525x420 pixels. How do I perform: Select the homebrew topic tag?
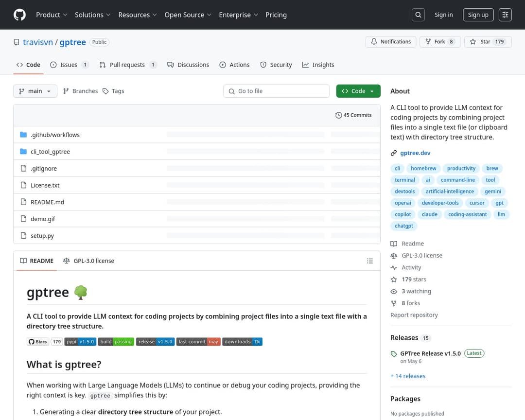[423, 169]
